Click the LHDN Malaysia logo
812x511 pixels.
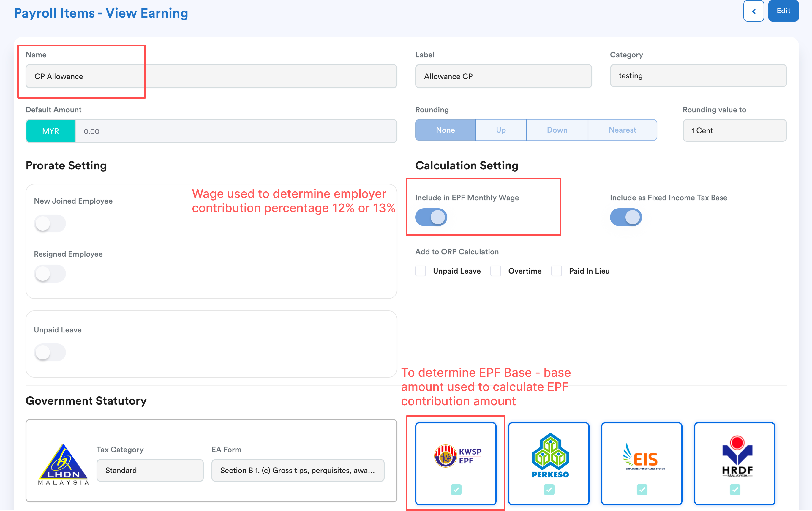click(63, 464)
